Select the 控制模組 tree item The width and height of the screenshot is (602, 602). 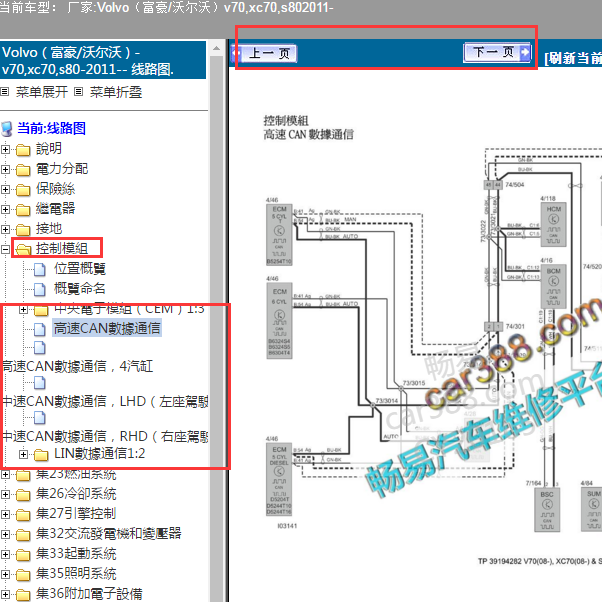[62, 249]
